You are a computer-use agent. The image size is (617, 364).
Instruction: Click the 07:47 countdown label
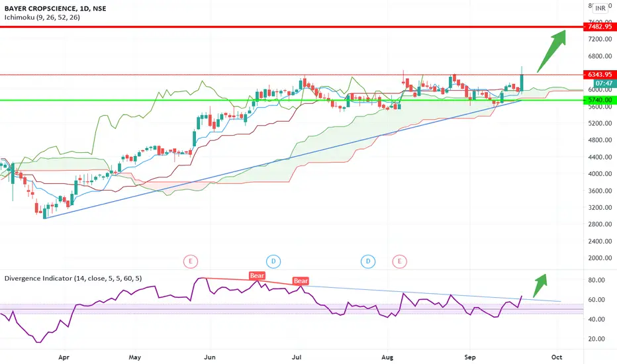[x=604, y=83]
